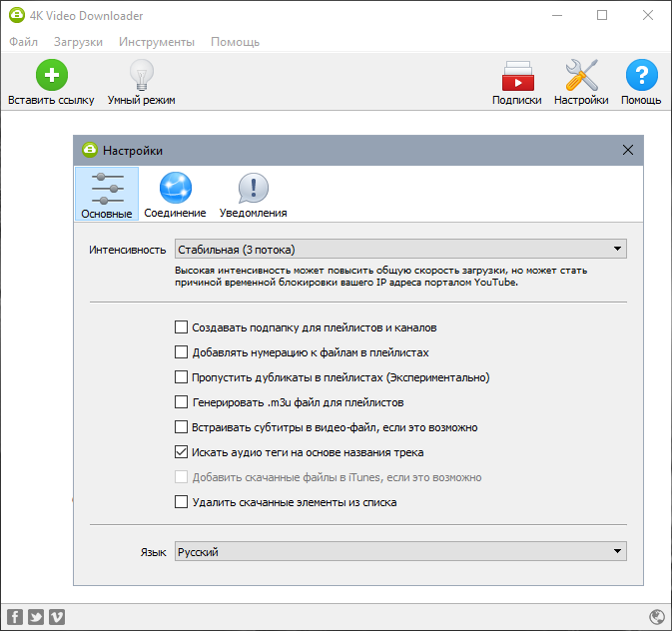Open the Интенсивность dropdown showing Стабильная (3 потока)
Image resolution: width=672 pixels, height=631 pixels.
400,249
